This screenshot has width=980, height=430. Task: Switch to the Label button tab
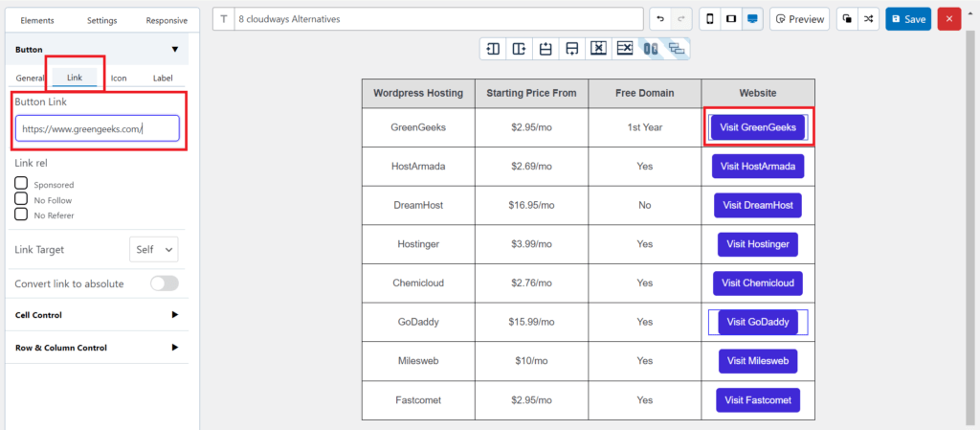163,79
